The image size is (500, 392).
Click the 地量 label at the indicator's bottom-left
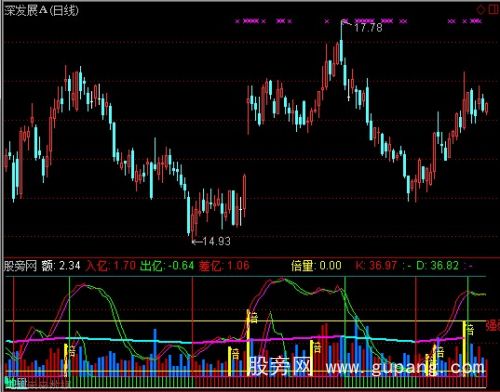click(x=15, y=383)
